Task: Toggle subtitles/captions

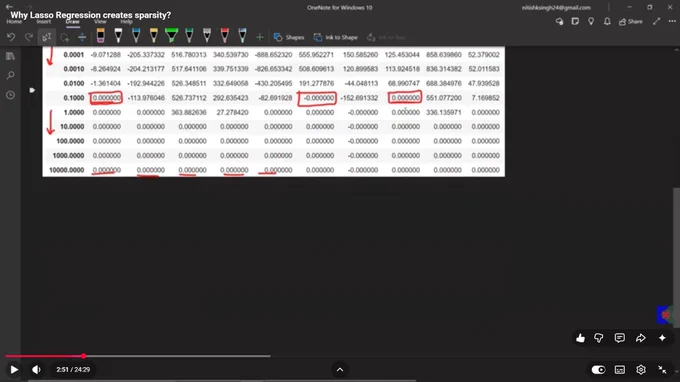Action: 620,370
